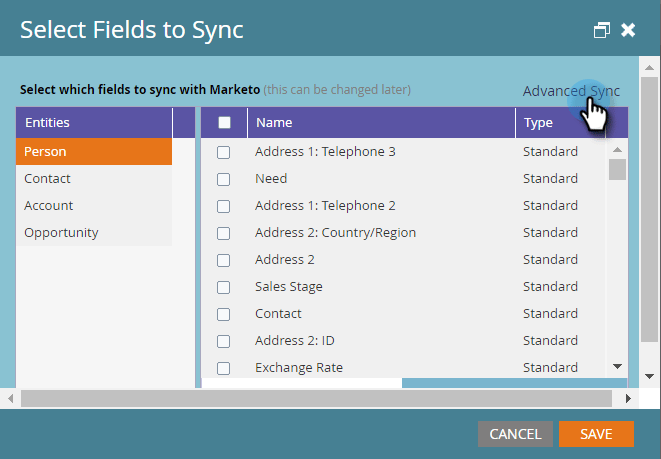Restore the dialog window size icon
The height and width of the screenshot is (459, 661).
click(602, 30)
